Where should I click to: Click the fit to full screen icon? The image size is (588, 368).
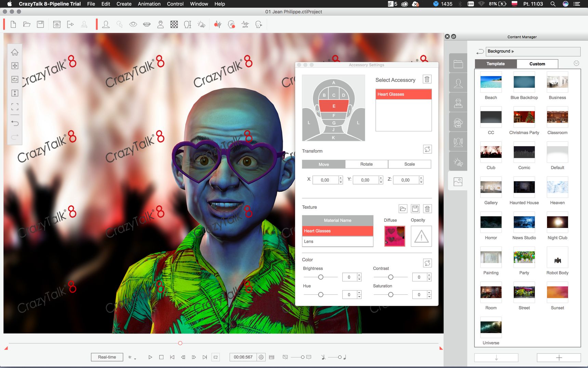point(15,107)
